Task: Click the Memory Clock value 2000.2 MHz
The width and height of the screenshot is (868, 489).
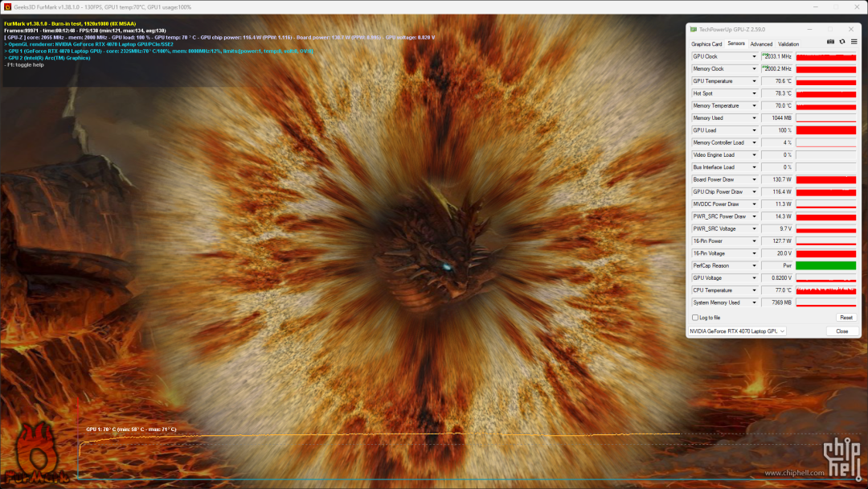Action: (x=776, y=68)
